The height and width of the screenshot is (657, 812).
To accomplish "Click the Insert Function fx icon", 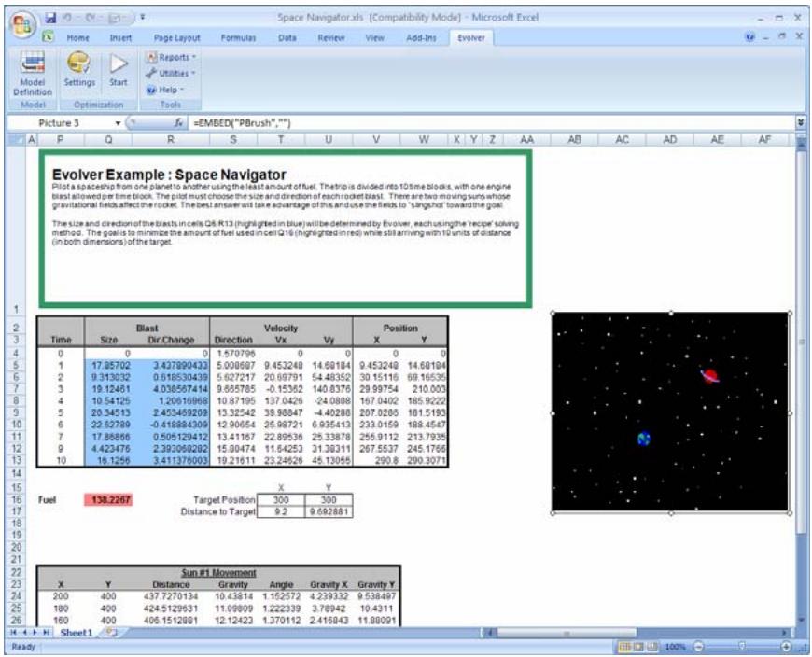I will tap(177, 122).
